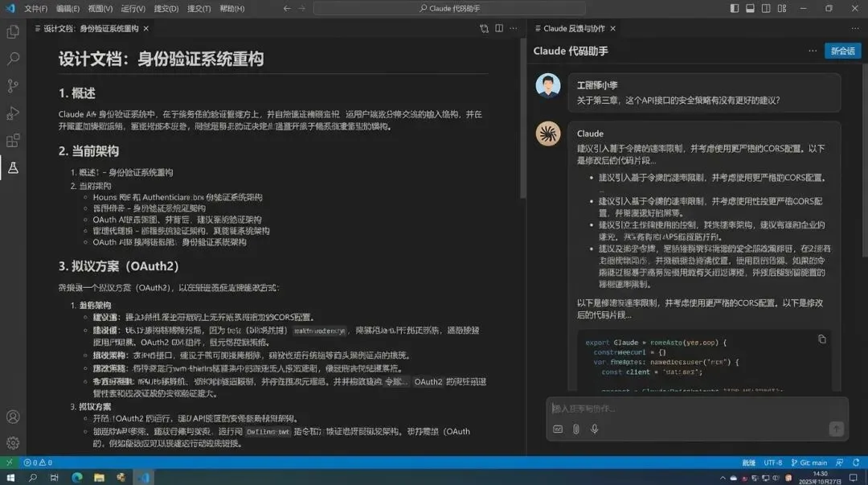Open editor more actions ellipsis
Image resolution: width=868 pixels, height=485 pixels.
click(514, 28)
